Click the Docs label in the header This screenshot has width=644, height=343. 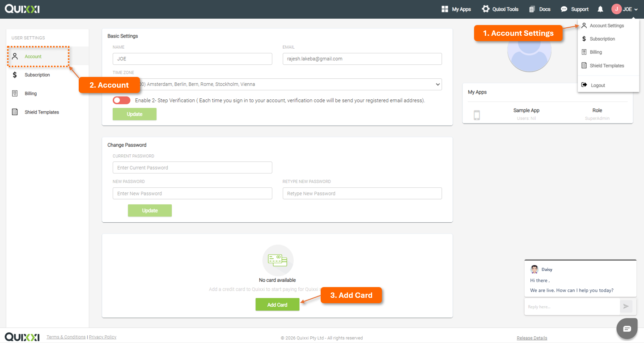tap(545, 9)
